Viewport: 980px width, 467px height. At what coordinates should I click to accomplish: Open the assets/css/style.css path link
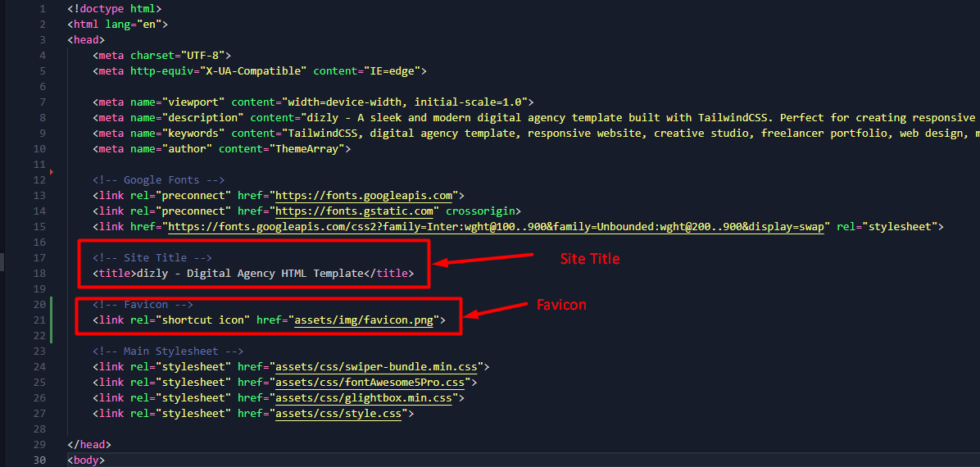[x=338, y=413]
